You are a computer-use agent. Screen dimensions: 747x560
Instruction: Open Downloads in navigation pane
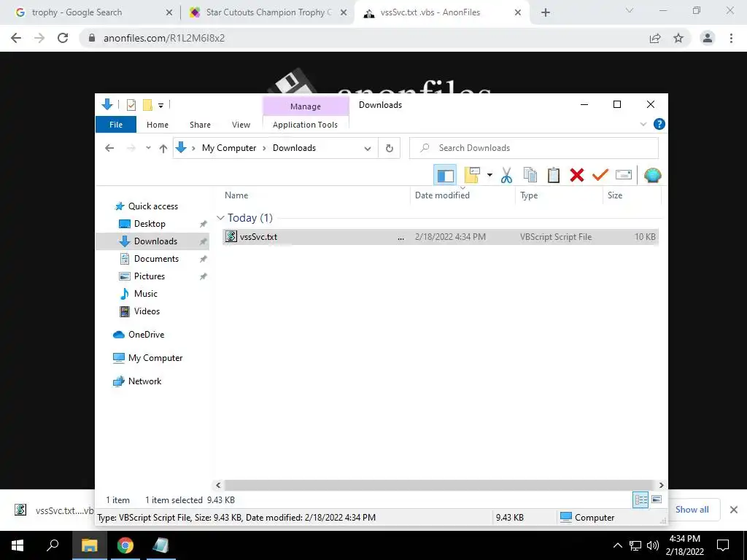(x=155, y=241)
